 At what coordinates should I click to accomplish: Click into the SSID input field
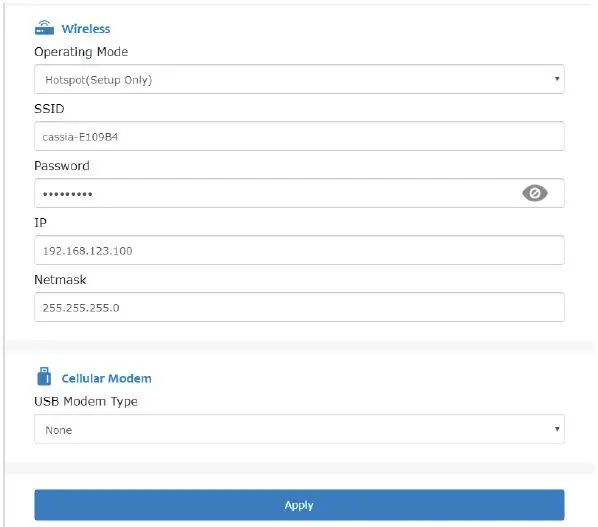[299, 136]
